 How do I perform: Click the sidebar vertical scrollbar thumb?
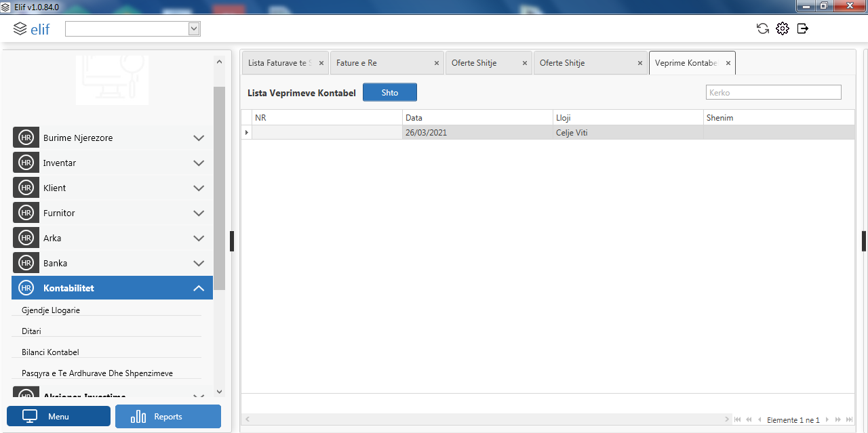coord(219,188)
